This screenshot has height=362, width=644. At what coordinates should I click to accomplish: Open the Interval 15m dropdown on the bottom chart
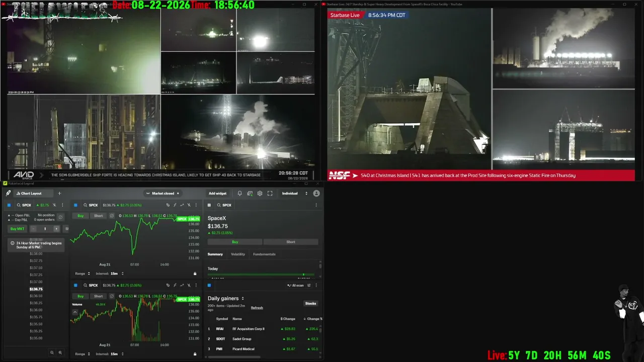(110, 354)
